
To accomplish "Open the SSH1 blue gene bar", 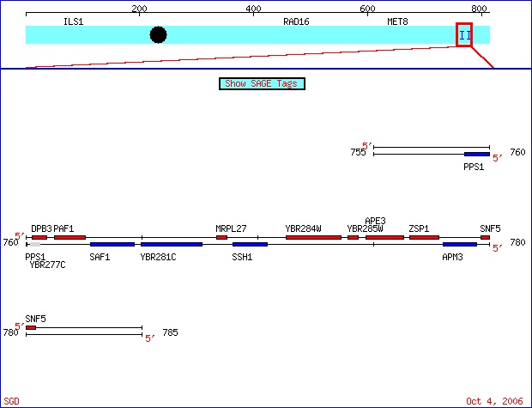I will point(250,245).
